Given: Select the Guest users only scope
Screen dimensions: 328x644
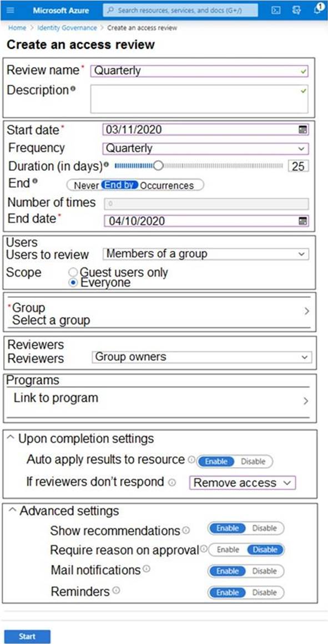Looking at the screenshot, I should click(x=73, y=273).
